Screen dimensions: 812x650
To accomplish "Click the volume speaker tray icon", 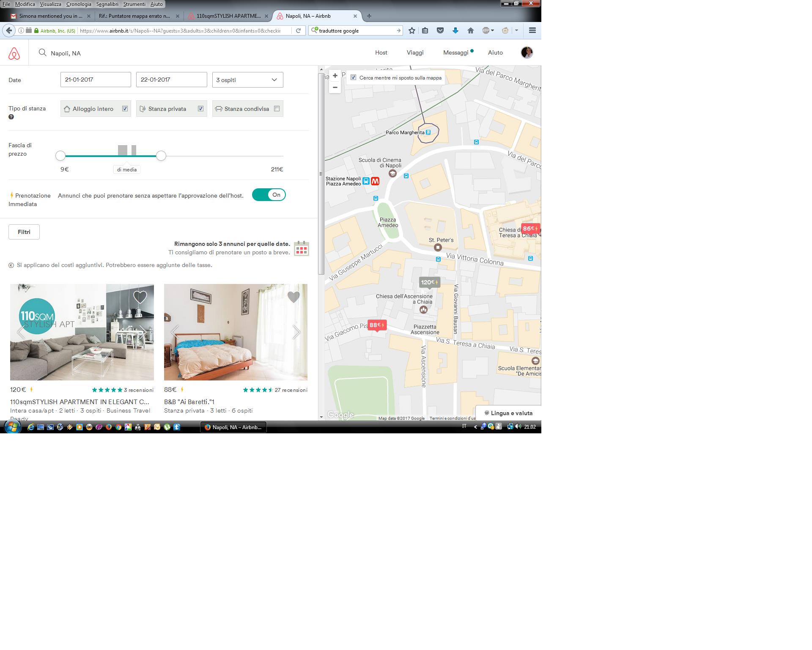I will click(x=518, y=427).
